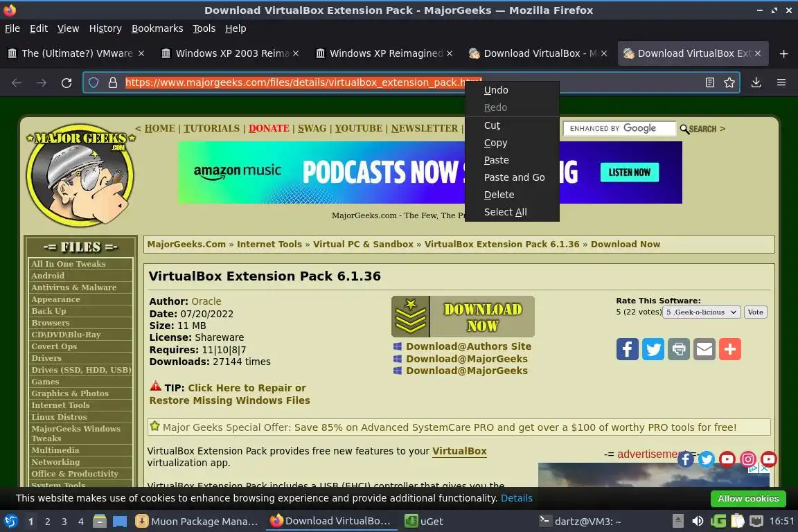Open the Tools menu
Screen dimensions: 798x532
(204, 28)
